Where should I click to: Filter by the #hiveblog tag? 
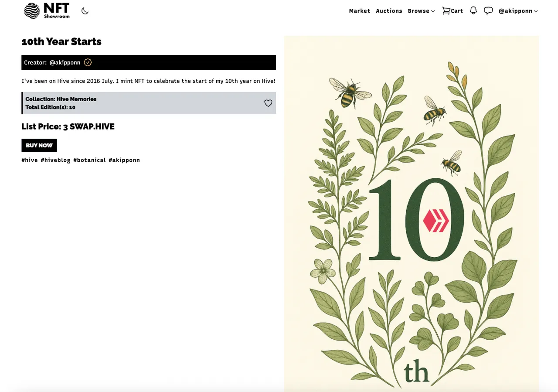(55, 160)
